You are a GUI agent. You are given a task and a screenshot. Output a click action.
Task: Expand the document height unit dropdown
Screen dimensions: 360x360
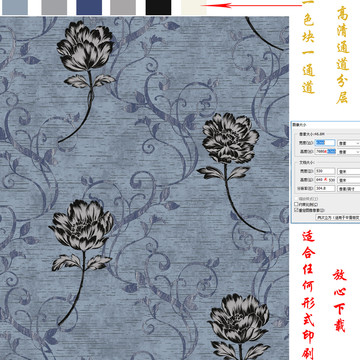click(x=349, y=180)
